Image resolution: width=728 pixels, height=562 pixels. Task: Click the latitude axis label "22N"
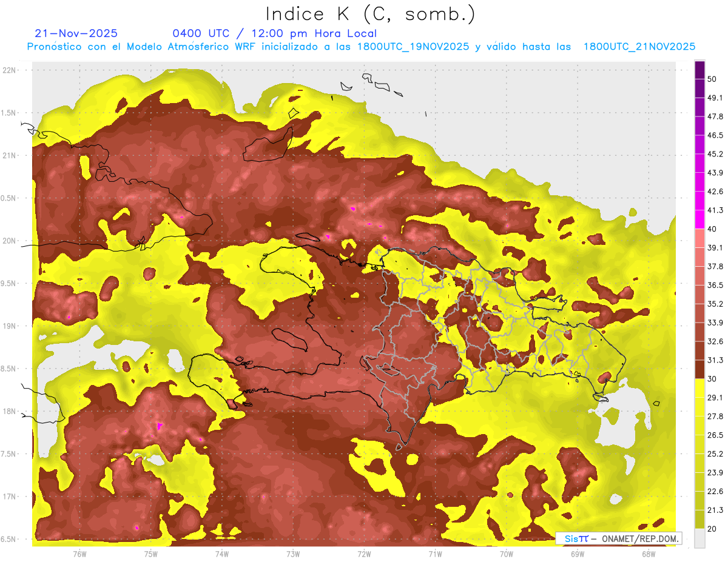[x=9, y=70]
